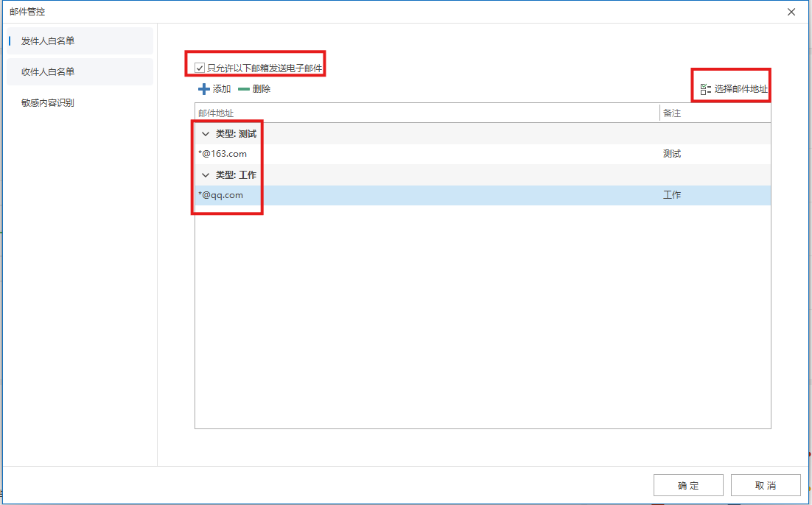Toggle 只允许以下邮箱发送电子邮件 checkbox
This screenshot has width=812, height=505.
[200, 68]
